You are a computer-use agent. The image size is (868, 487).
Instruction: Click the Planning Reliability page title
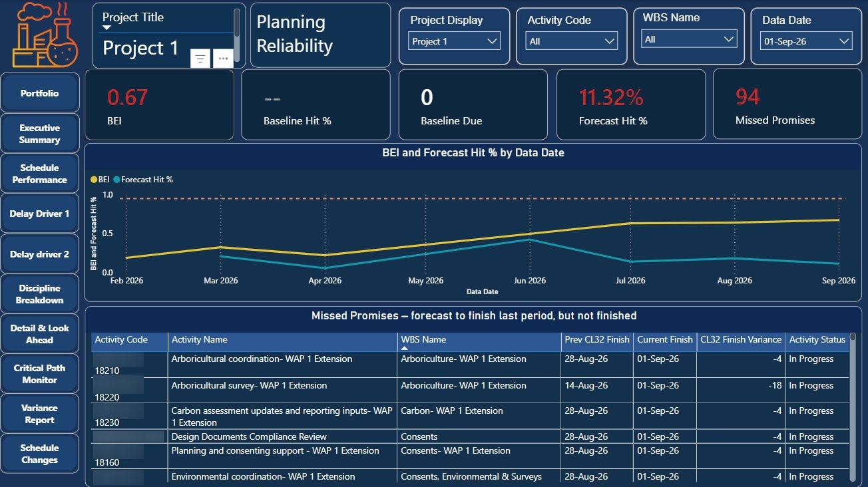[295, 34]
